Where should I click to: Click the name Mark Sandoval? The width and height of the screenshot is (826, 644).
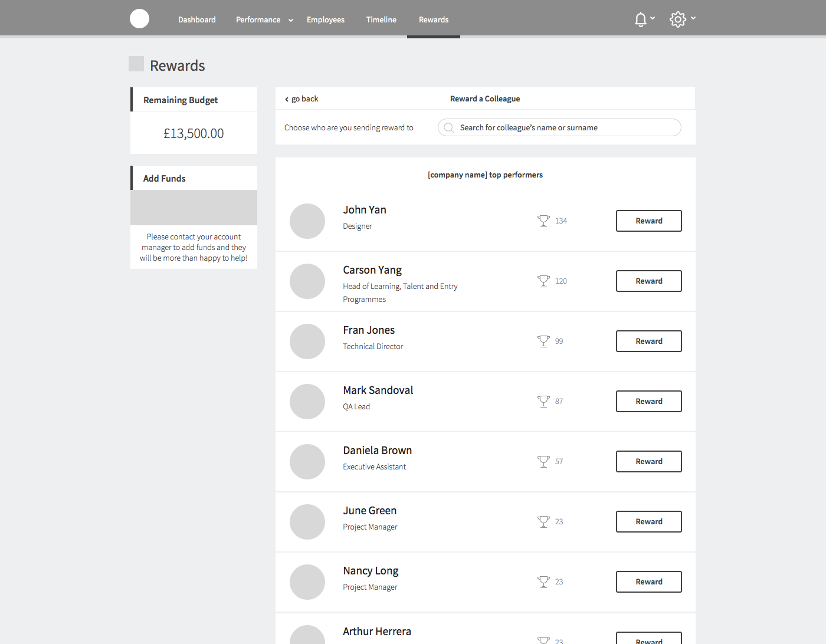378,390
